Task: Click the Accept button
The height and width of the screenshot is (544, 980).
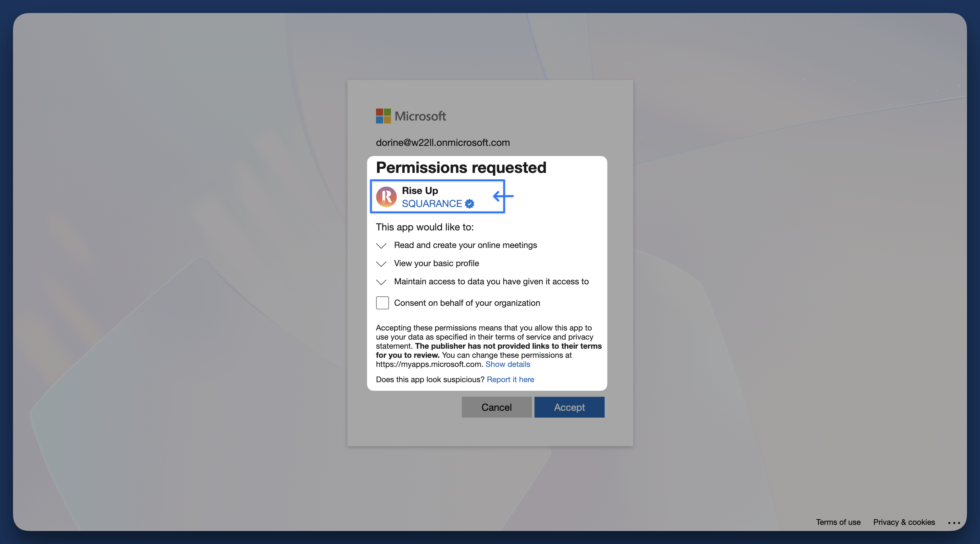Action: point(569,407)
